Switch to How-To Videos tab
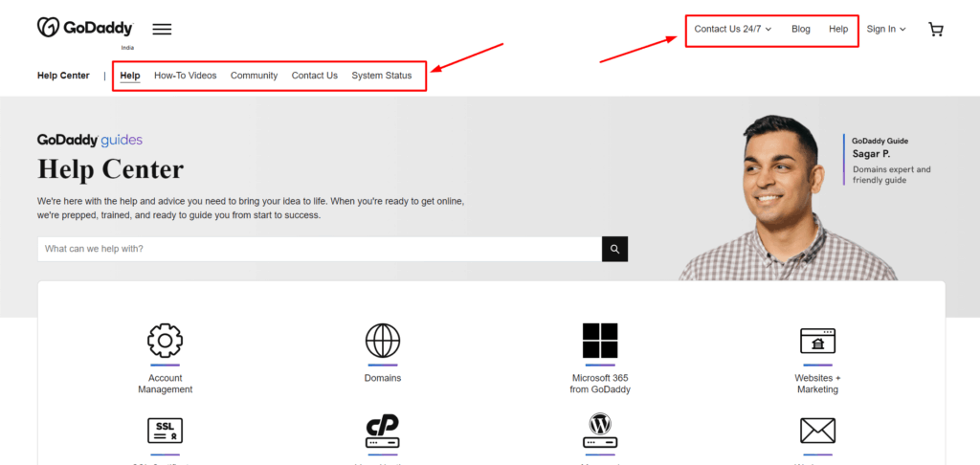980x465 pixels. [x=185, y=76]
